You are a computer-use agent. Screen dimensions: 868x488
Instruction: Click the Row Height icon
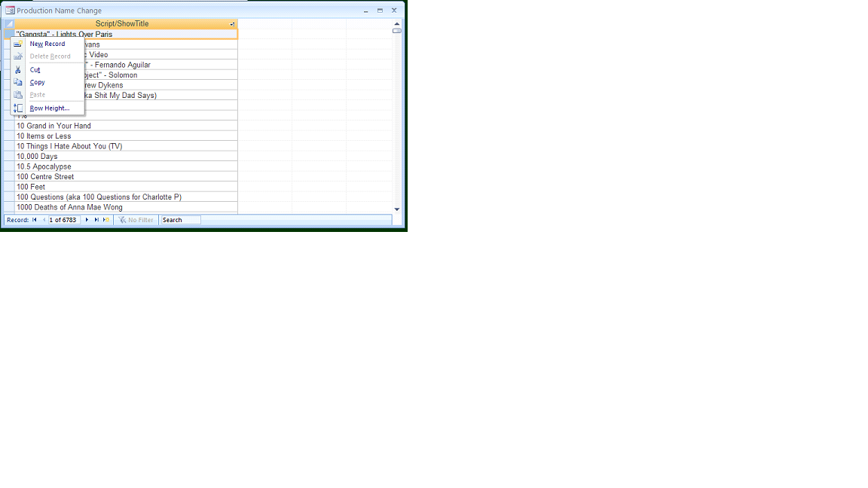[x=18, y=108]
